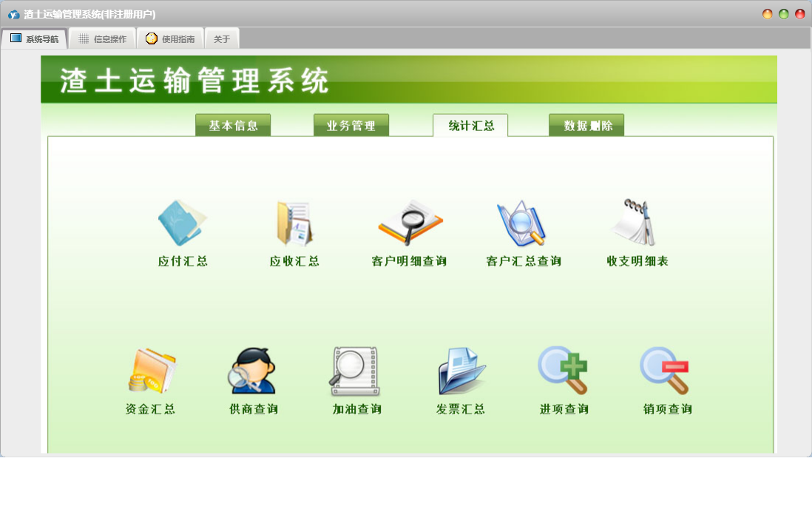Screen dimensions: 812x532
Task: Click the green maximize window button
Action: 783,14
